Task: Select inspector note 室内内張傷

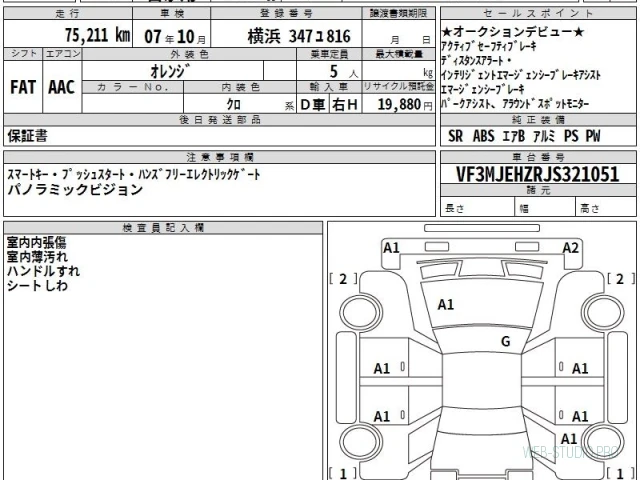Action: coord(37,243)
